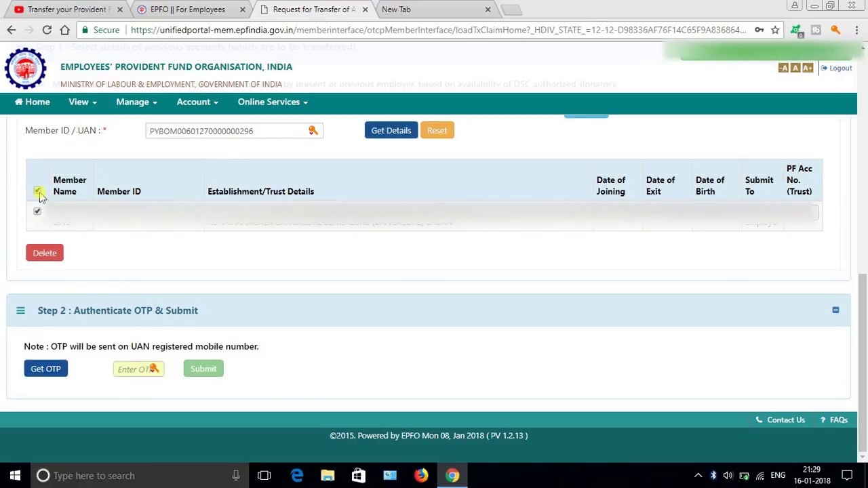Open the Windows Start menu
The width and height of the screenshot is (868, 488).
(15, 475)
